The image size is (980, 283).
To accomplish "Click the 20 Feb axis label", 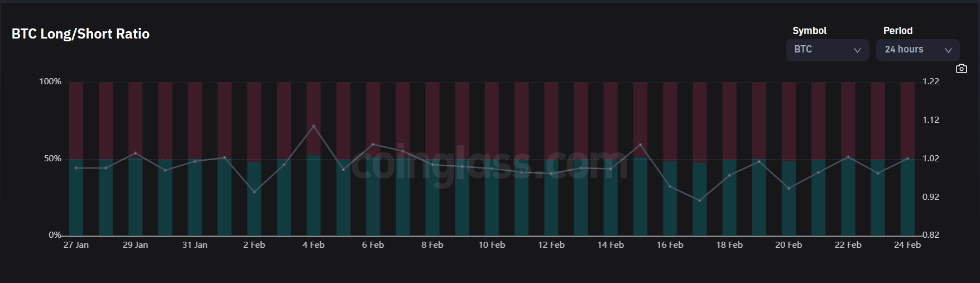I will click(x=789, y=245).
